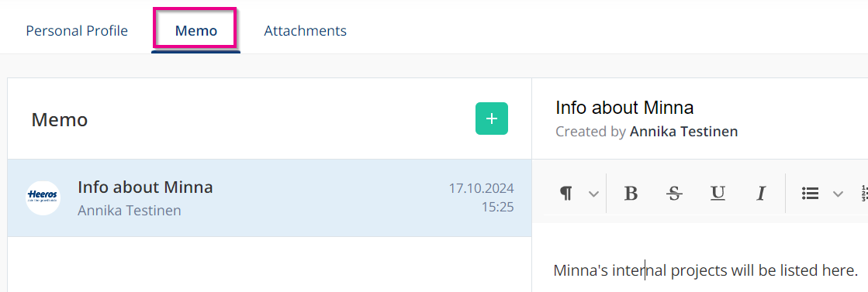This screenshot has height=292, width=868.
Task: Switch to the Personal Profile tab
Action: point(77,30)
